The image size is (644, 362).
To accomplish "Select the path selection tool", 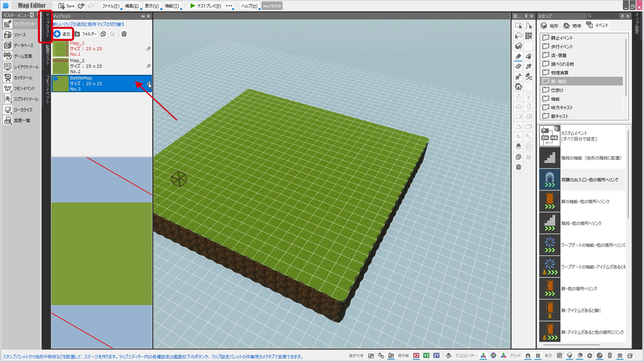I will pyautogui.click(x=529, y=26).
